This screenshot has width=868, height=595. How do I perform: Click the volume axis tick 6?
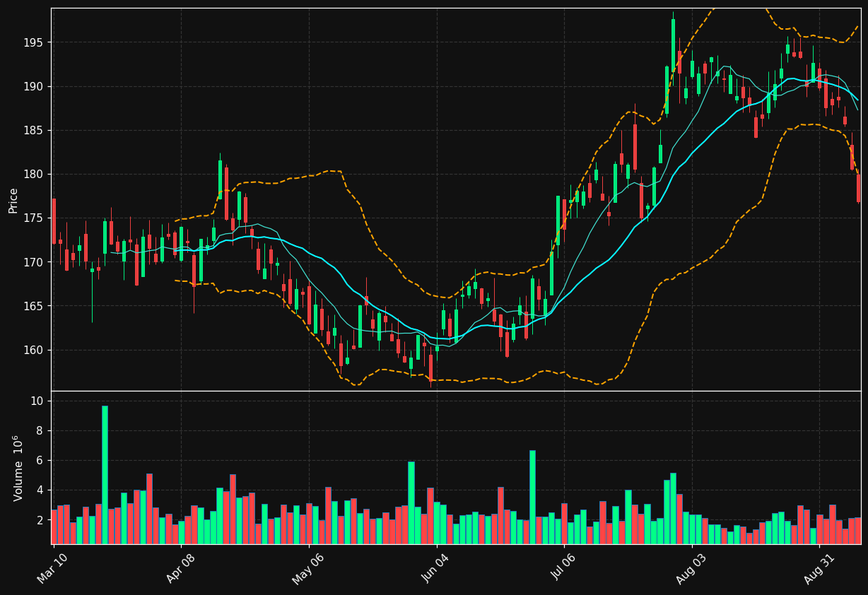(x=41, y=460)
